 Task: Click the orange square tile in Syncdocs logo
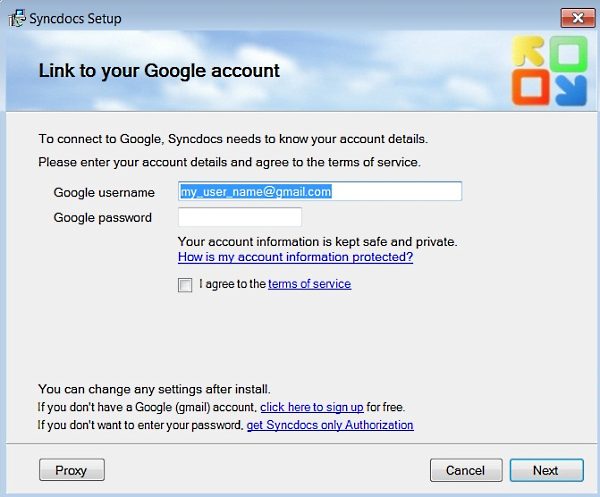pos(527,89)
